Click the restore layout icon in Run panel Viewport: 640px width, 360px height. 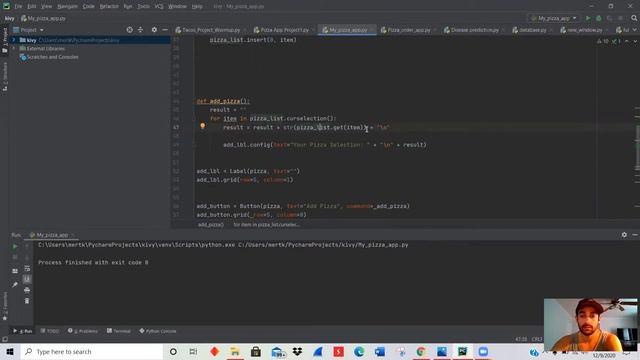click(x=15, y=271)
